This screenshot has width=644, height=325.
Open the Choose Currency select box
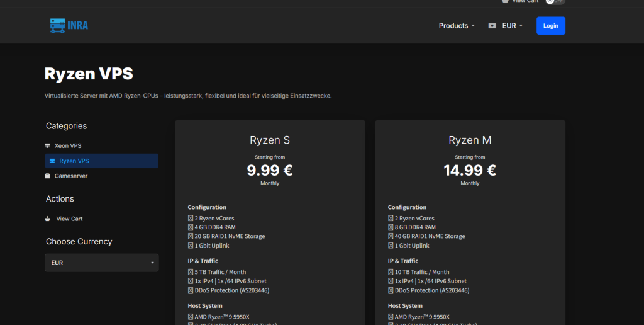click(101, 263)
